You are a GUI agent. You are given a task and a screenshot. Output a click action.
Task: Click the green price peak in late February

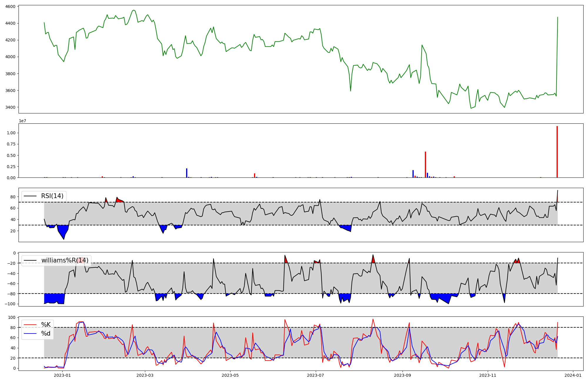pos(134,10)
